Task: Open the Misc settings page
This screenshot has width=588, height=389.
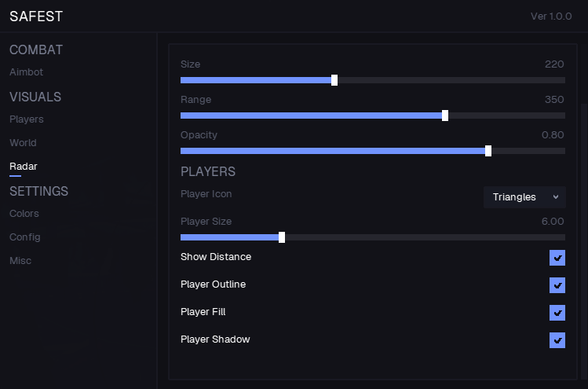Action: tap(20, 261)
